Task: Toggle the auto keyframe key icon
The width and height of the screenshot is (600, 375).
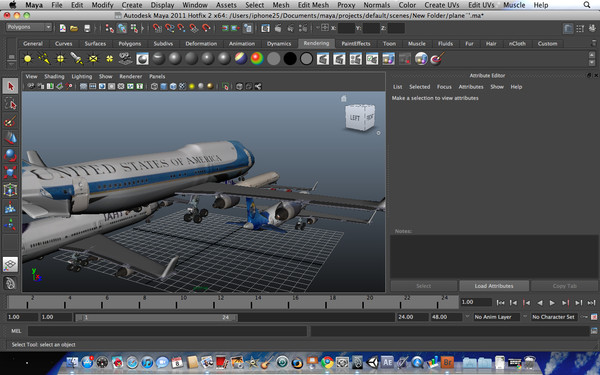Action: (584, 317)
